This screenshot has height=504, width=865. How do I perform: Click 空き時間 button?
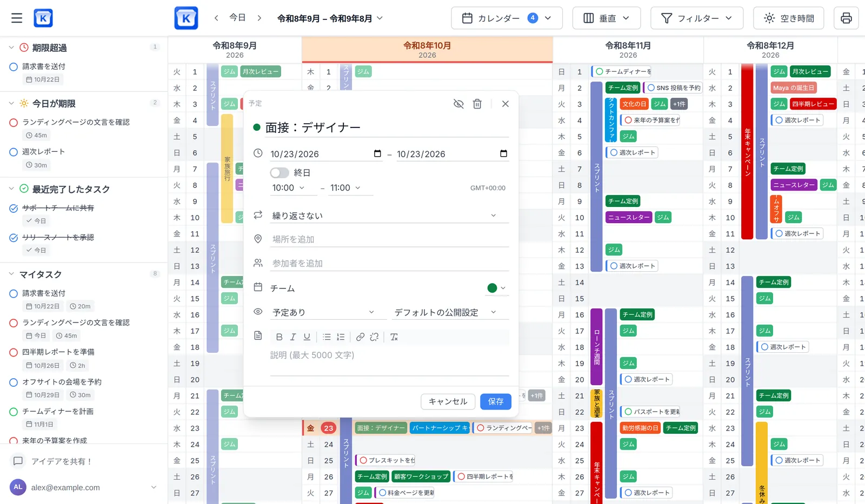[x=789, y=18]
